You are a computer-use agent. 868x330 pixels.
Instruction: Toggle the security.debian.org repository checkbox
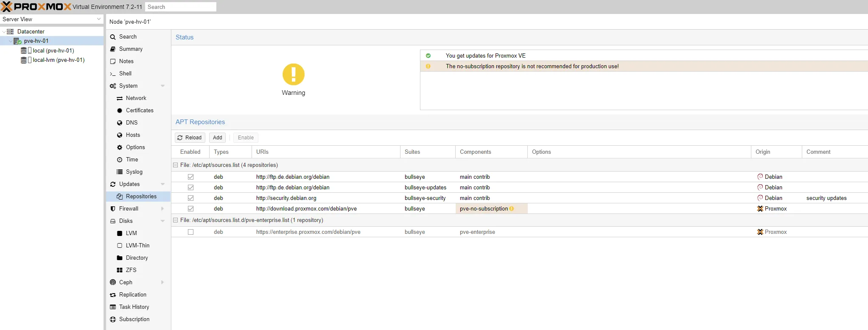(190, 198)
